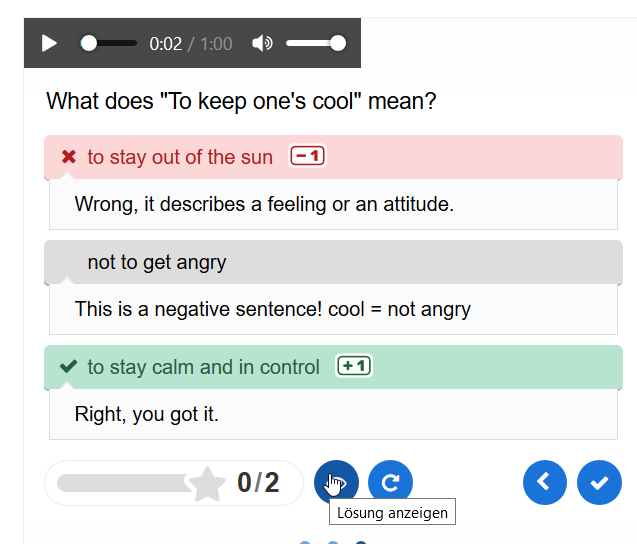Select answer "to stay out of the sun"
637x544 pixels.
[180, 157]
